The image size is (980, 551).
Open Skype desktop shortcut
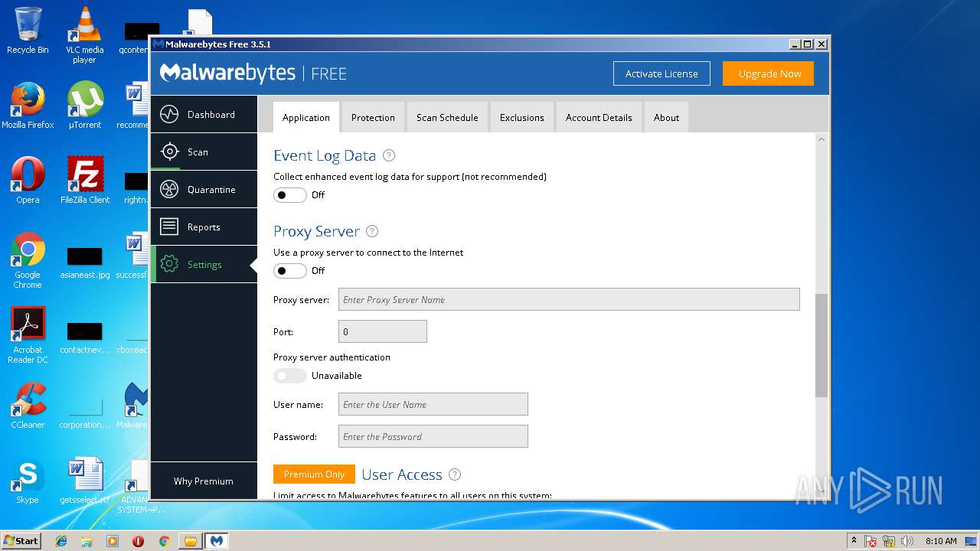[28, 481]
